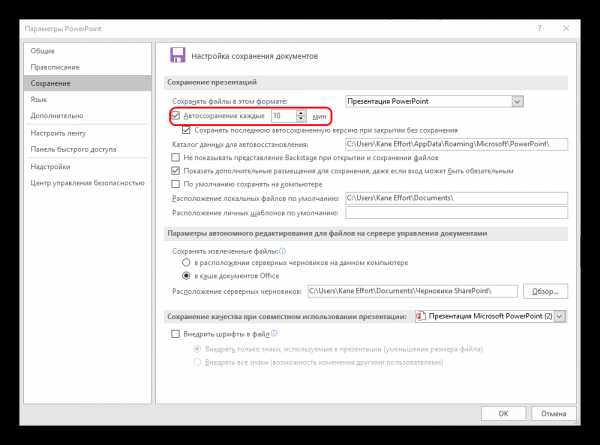Click personal templates location field
This screenshot has height=445, width=600.
[456, 212]
